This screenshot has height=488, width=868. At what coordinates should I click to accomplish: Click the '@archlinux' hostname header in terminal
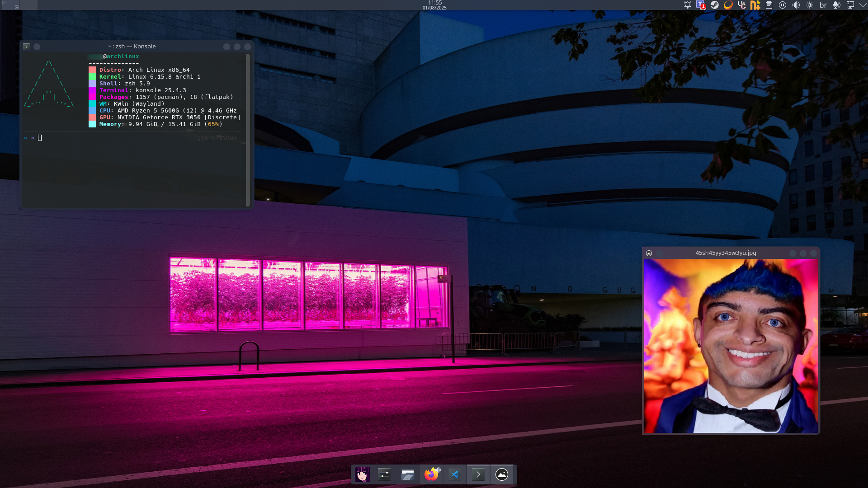[x=121, y=56]
